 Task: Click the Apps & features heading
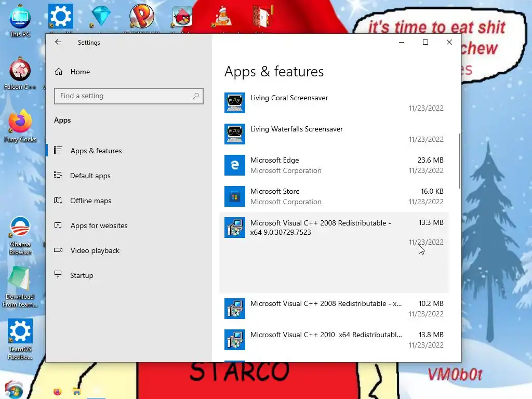274,72
